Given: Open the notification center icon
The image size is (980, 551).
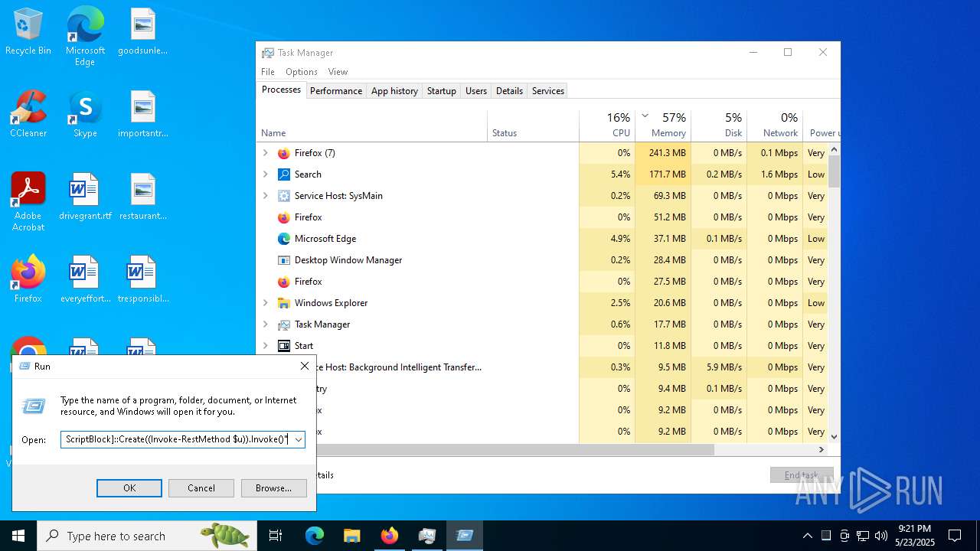Looking at the screenshot, I should pos(955,536).
